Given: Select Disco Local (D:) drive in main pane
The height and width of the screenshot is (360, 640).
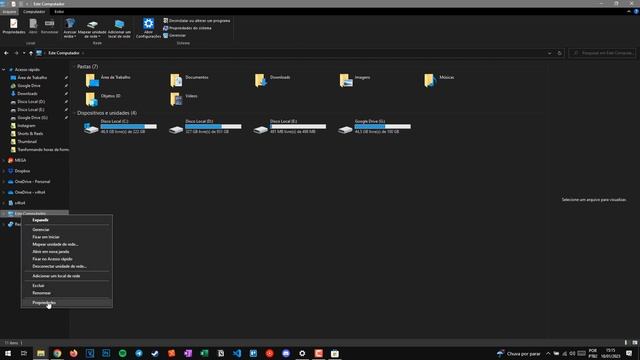Looking at the screenshot, I should [205, 127].
